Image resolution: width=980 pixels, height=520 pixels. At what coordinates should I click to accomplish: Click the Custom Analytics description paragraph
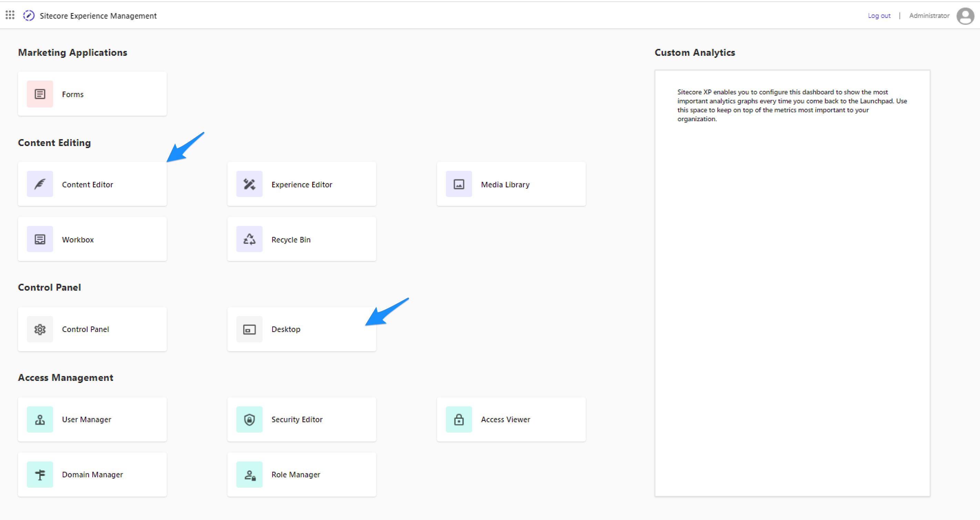(x=792, y=105)
